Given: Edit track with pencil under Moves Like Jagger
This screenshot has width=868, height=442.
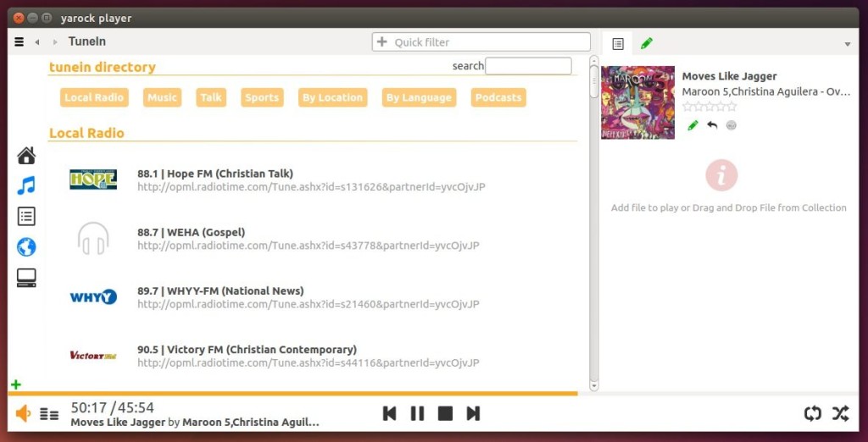Looking at the screenshot, I should pyautogui.click(x=693, y=125).
